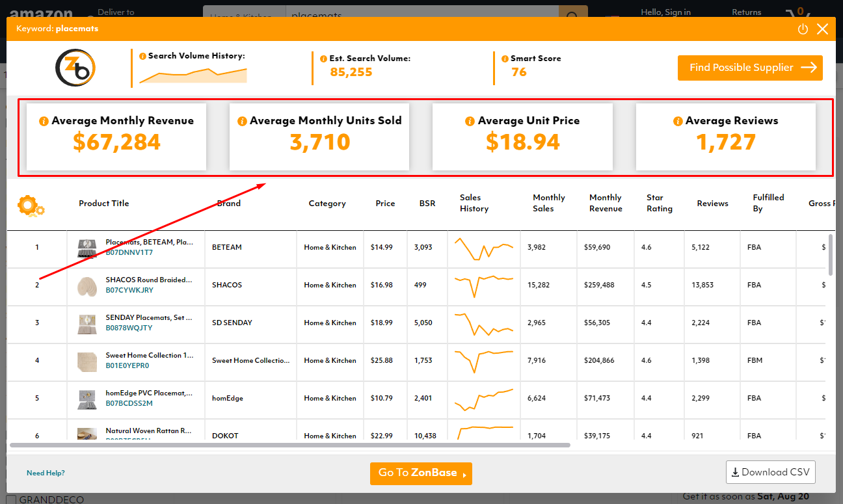
Task: Open the Need Help? link
Action: [46, 473]
